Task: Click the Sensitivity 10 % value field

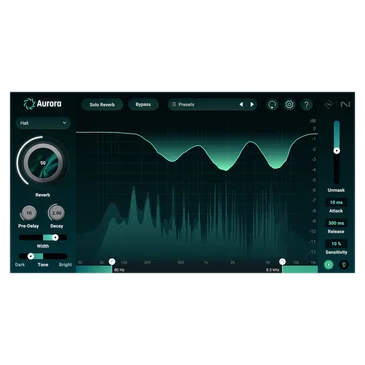Action: (x=336, y=244)
